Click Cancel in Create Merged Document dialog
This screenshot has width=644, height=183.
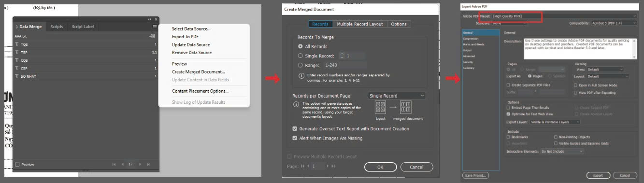coord(416,167)
